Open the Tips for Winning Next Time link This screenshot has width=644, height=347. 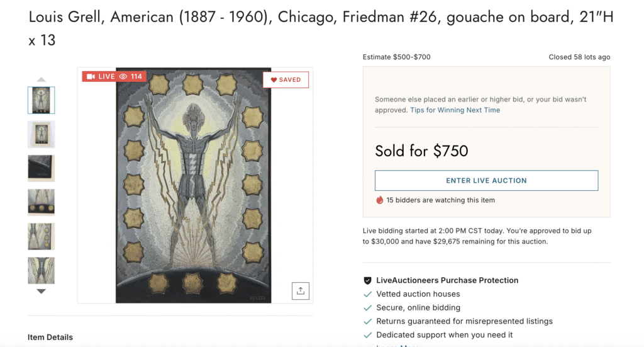coord(455,110)
